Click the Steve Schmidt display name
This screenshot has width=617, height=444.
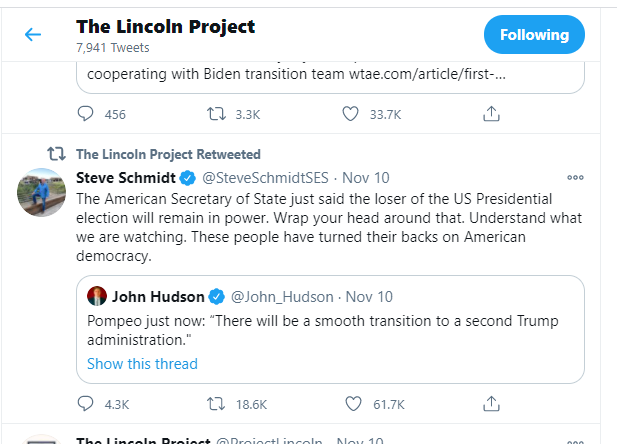(128, 178)
